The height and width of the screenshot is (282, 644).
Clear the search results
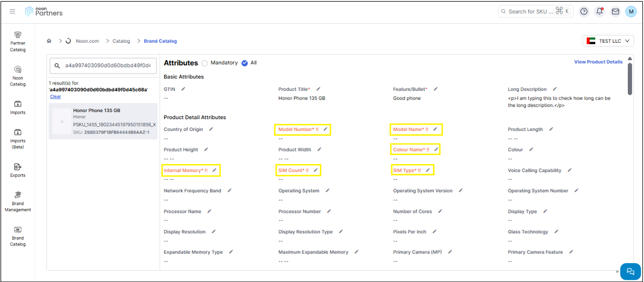55,97
